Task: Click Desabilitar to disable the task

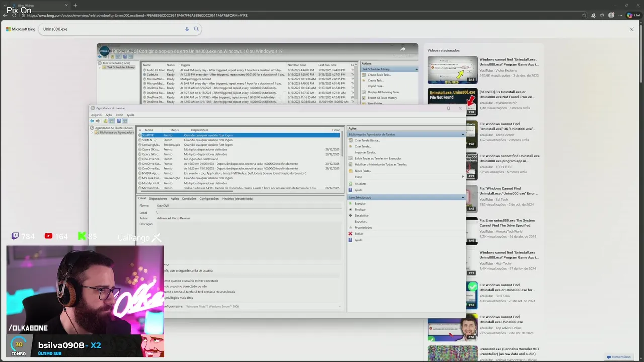Action: [361, 215]
